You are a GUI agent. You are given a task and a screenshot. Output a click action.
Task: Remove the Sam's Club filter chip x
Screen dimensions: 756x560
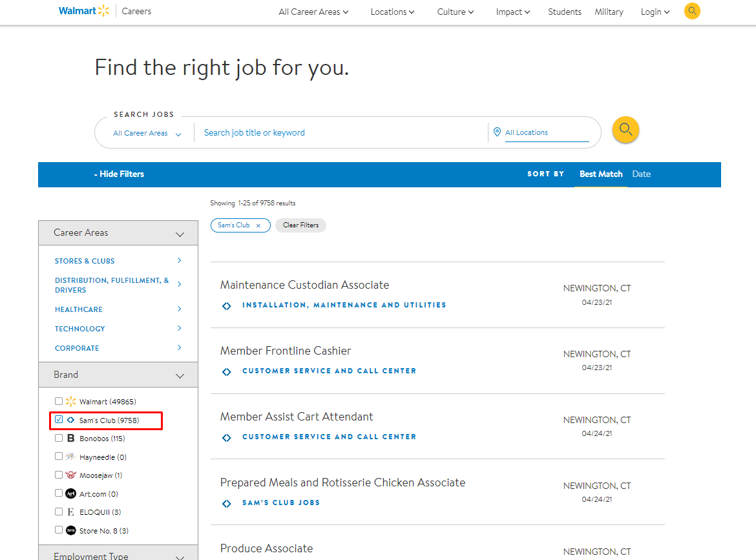click(x=258, y=225)
